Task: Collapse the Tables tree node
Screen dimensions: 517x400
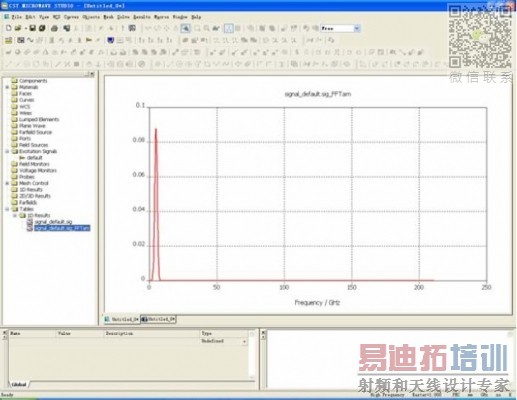Action: (7, 209)
